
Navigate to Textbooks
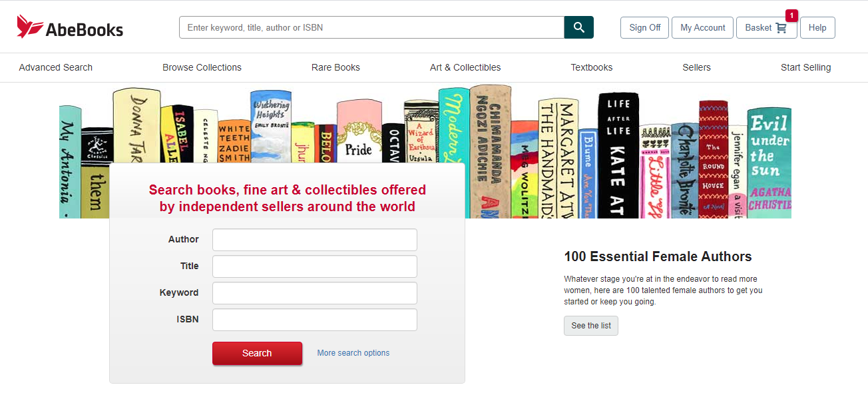(x=591, y=67)
